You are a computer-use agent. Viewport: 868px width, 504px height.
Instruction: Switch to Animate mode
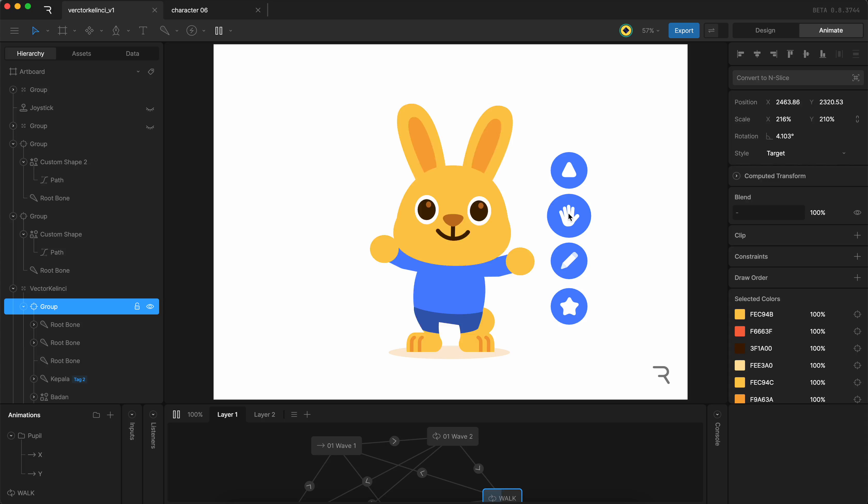[831, 30]
